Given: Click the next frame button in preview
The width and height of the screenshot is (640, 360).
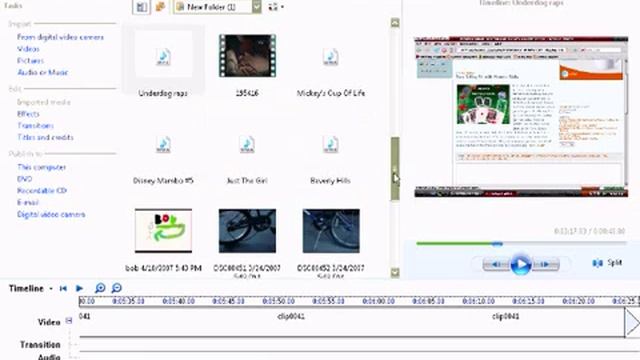Looking at the screenshot, I should [546, 264].
